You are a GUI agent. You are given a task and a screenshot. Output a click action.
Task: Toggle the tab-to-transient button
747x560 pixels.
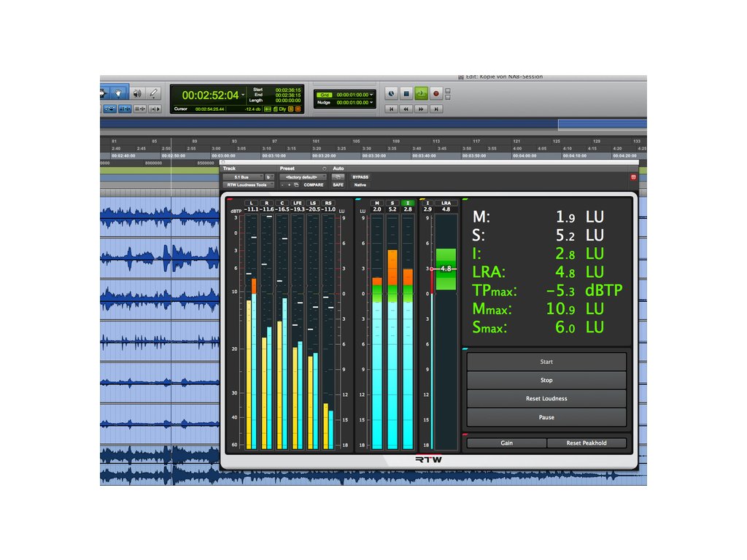110,109
